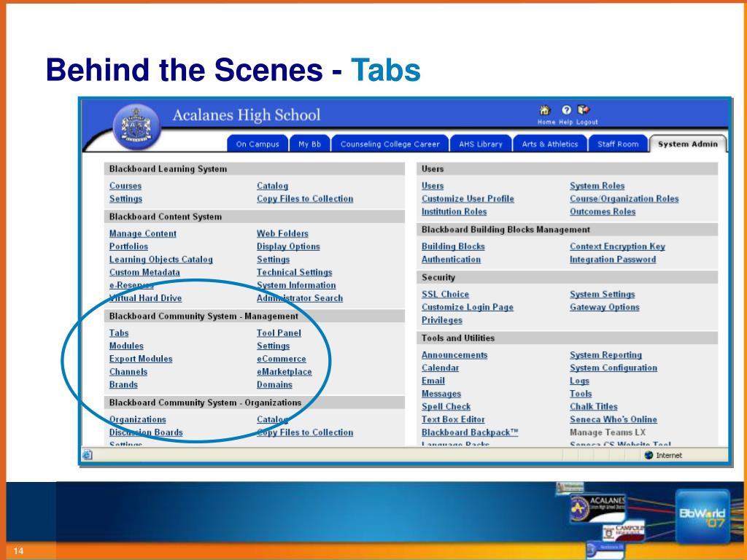Click the Home icon in header
The width and height of the screenshot is (747, 560).
click(x=544, y=111)
